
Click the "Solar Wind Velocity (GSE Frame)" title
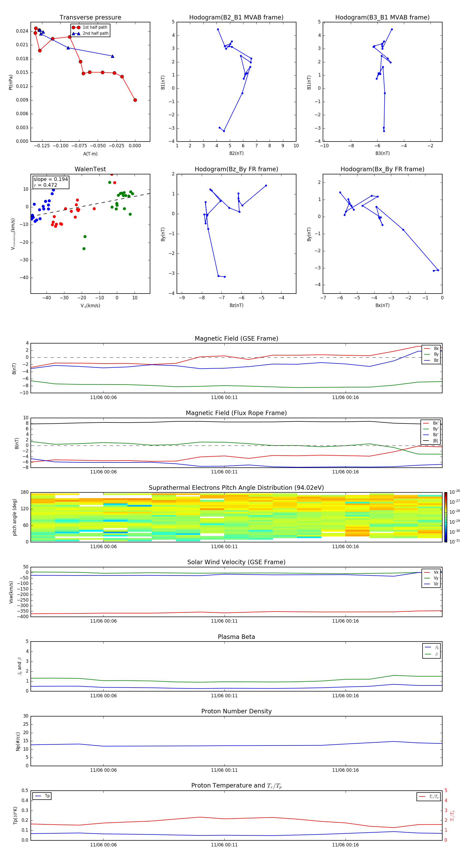point(236,562)
